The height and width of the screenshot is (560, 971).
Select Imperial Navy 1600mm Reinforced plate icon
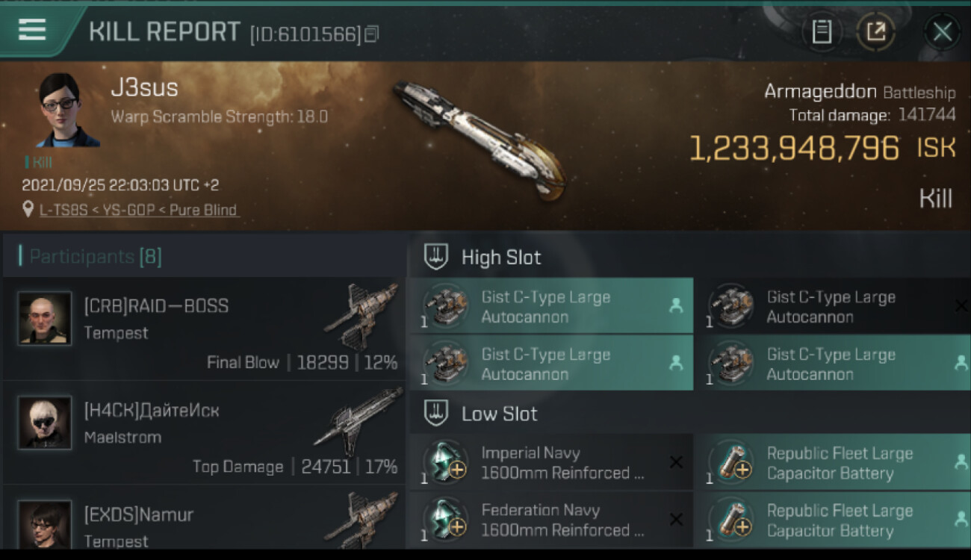click(x=447, y=463)
